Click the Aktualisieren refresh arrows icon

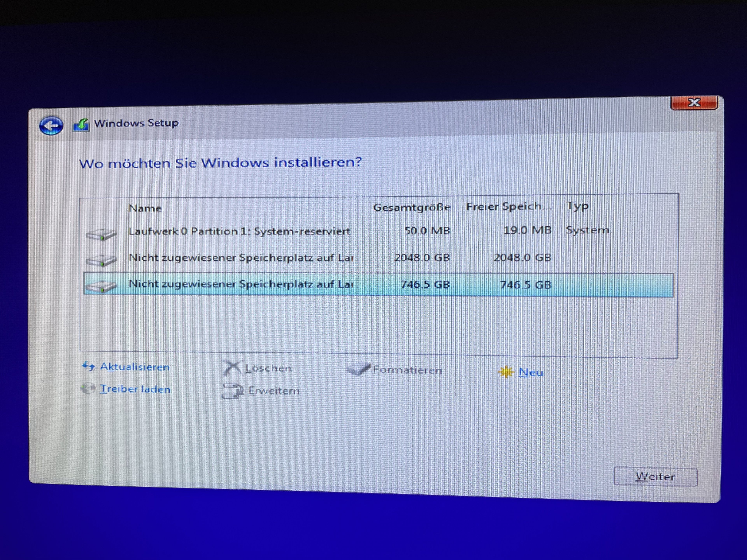pyautogui.click(x=89, y=366)
